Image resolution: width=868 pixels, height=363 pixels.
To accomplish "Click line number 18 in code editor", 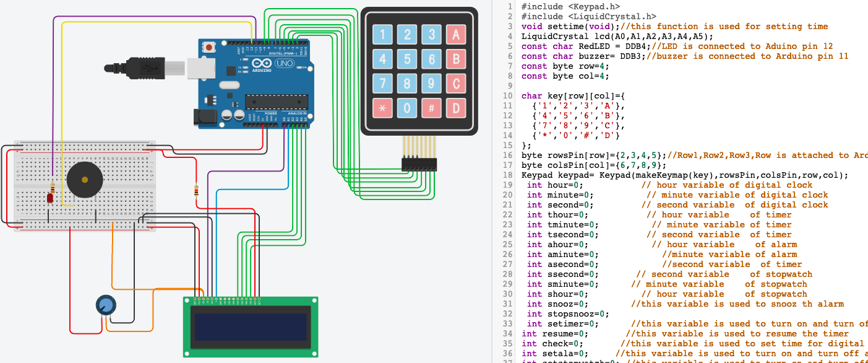I will pos(508,175).
